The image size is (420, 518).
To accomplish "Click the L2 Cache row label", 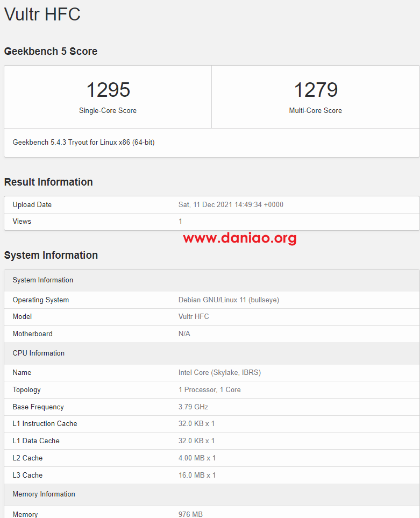I will pos(27,458).
